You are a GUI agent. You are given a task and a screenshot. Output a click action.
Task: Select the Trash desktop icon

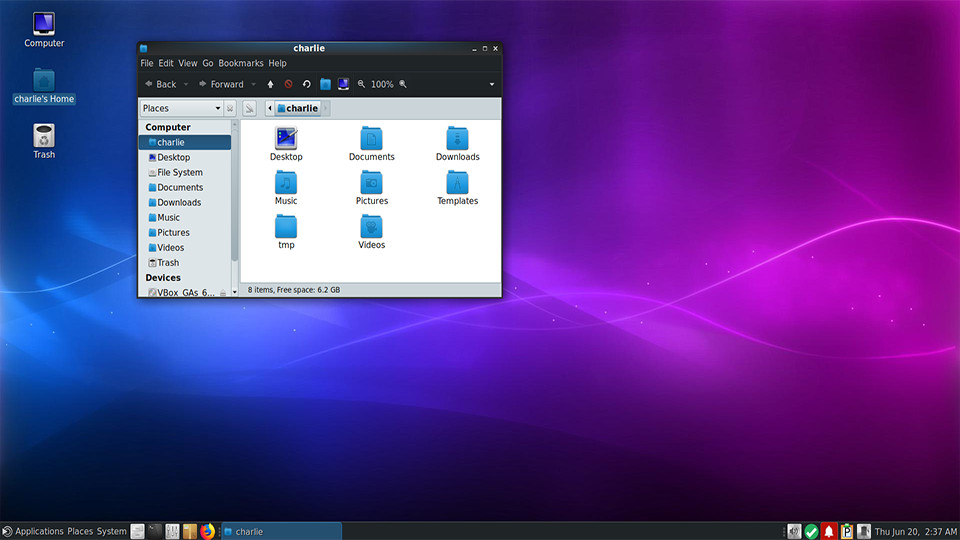(43, 141)
